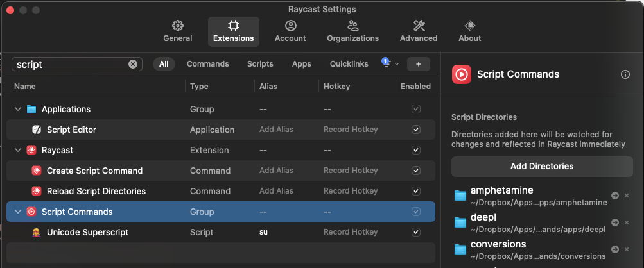Click the plus add extension button
Image resolution: width=644 pixels, height=268 pixels.
[419, 64]
